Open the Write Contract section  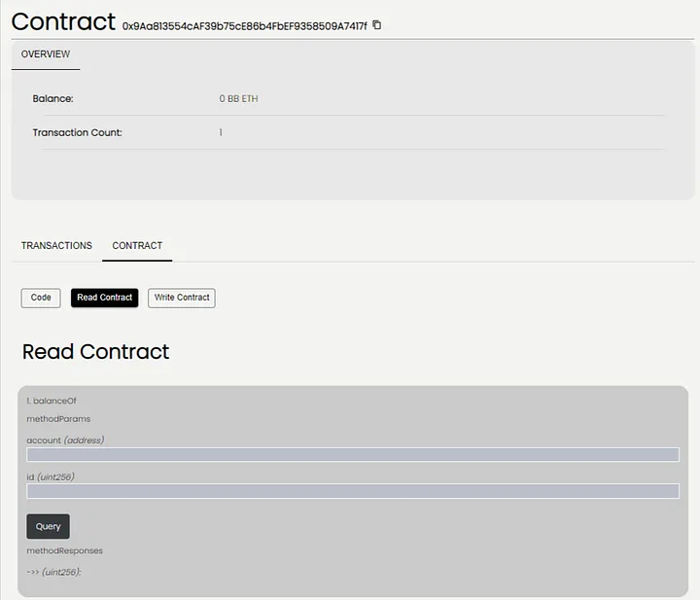click(182, 298)
